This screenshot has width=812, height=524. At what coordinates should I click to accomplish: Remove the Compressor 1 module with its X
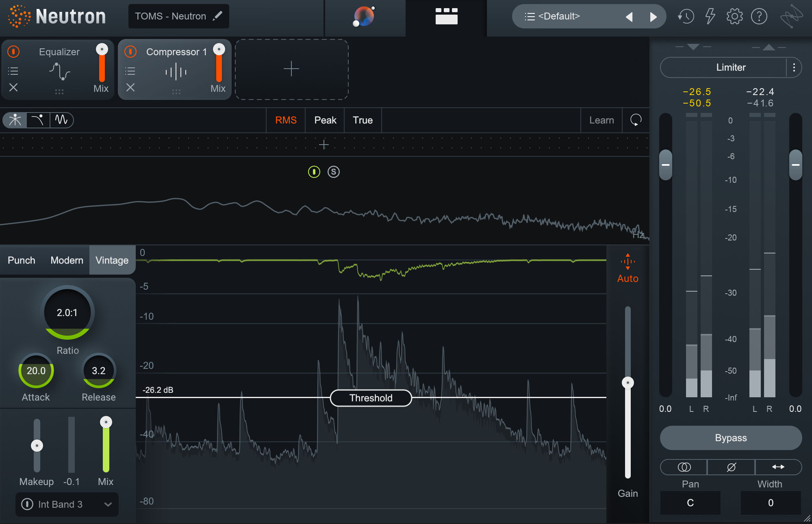pos(130,87)
